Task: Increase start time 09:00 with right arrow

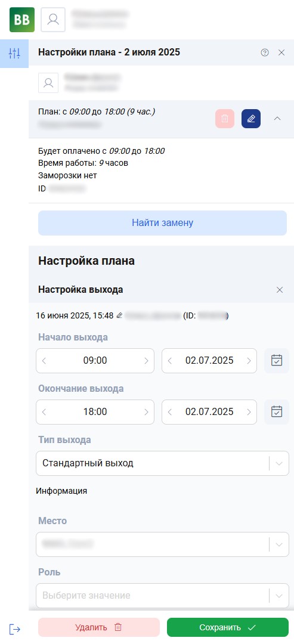Action: pyautogui.click(x=146, y=361)
